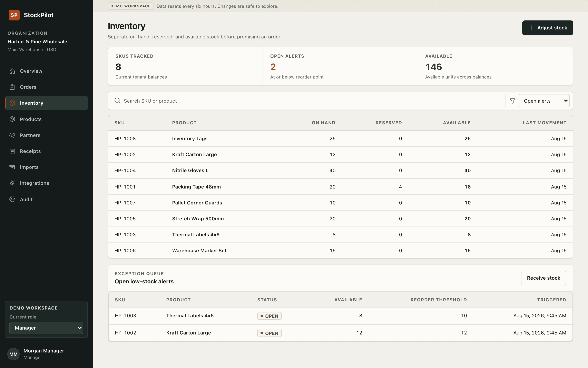Open the Audit page

pos(46,199)
